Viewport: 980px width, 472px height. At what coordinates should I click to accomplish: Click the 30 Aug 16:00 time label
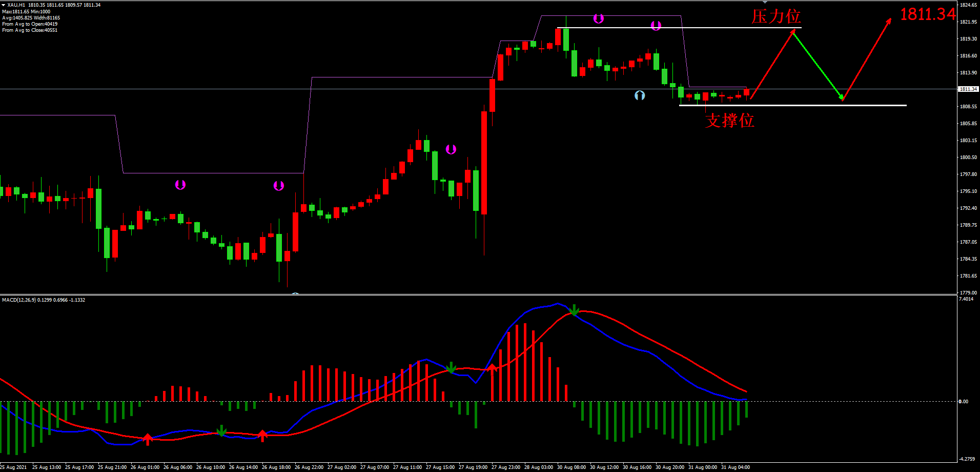coord(637,467)
